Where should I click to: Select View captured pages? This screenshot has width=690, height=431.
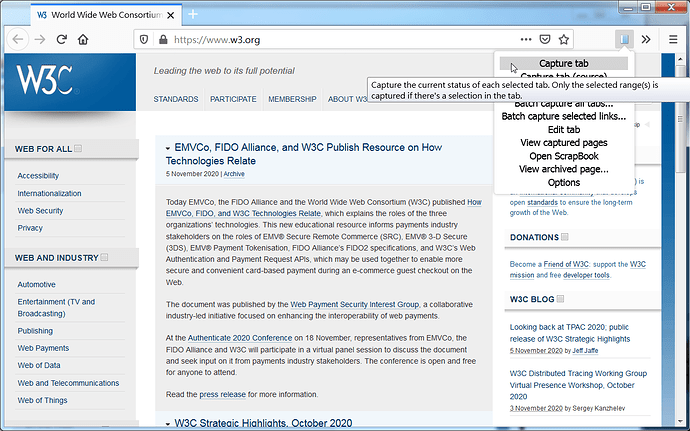pyautogui.click(x=564, y=143)
